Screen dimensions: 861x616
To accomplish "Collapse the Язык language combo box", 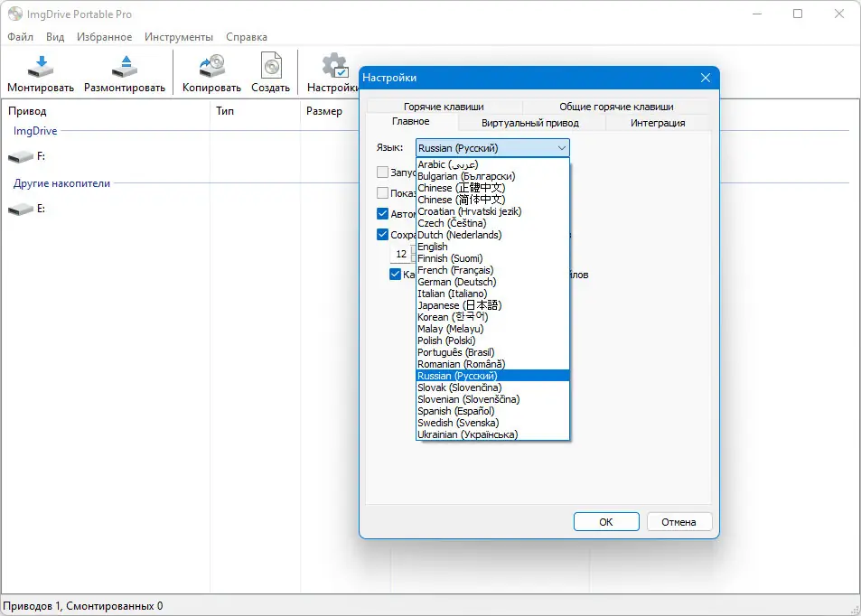I will [x=492, y=148].
